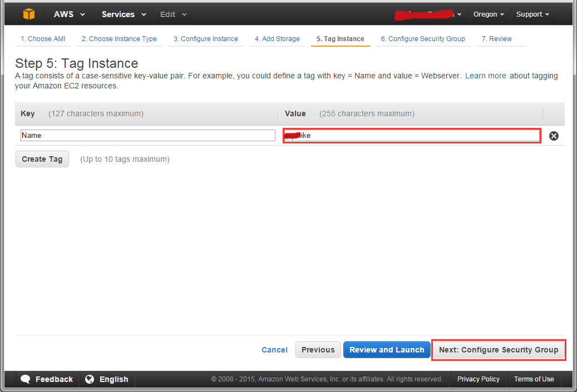Image resolution: width=577 pixels, height=392 pixels.
Task: Open the Privacy Policy link
Action: tap(479, 379)
